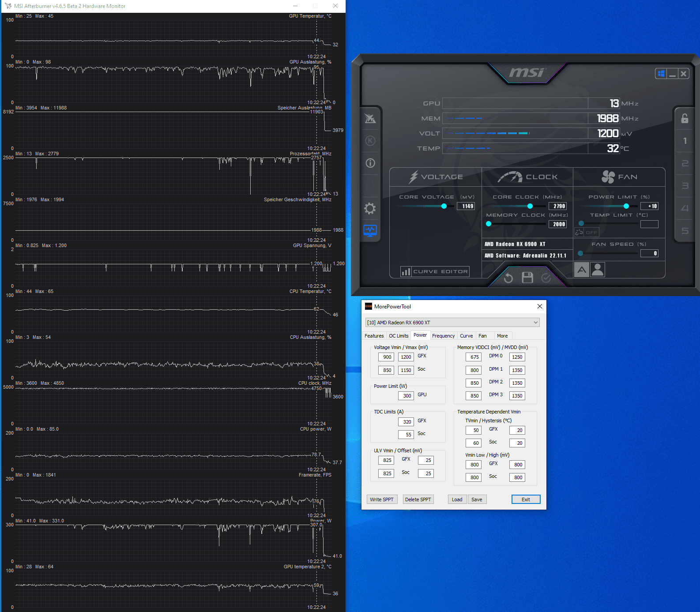Enable auto fan mode 'A' button
Screen dimensions: 700x612
point(582,270)
